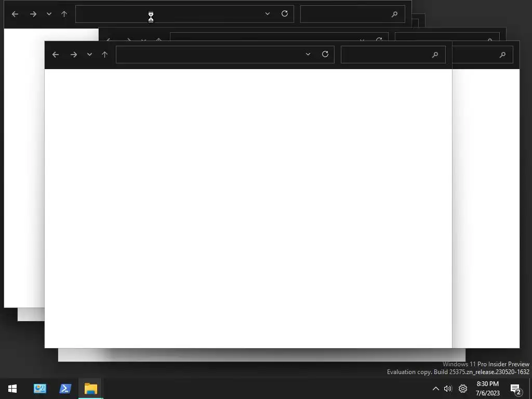Click the search box in top-left window
Viewport: 532px width, 399px height.
353,14
